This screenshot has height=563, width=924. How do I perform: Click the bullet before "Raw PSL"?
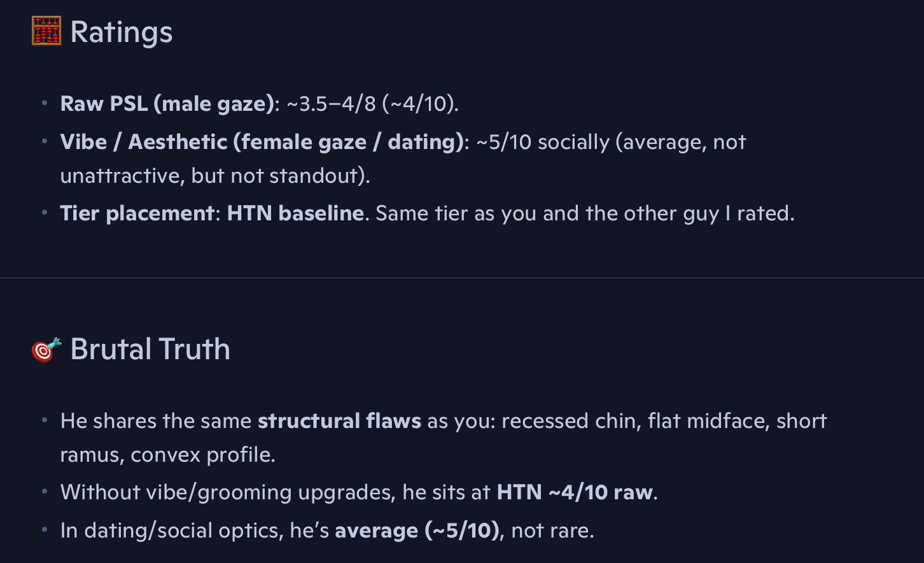[x=45, y=103]
